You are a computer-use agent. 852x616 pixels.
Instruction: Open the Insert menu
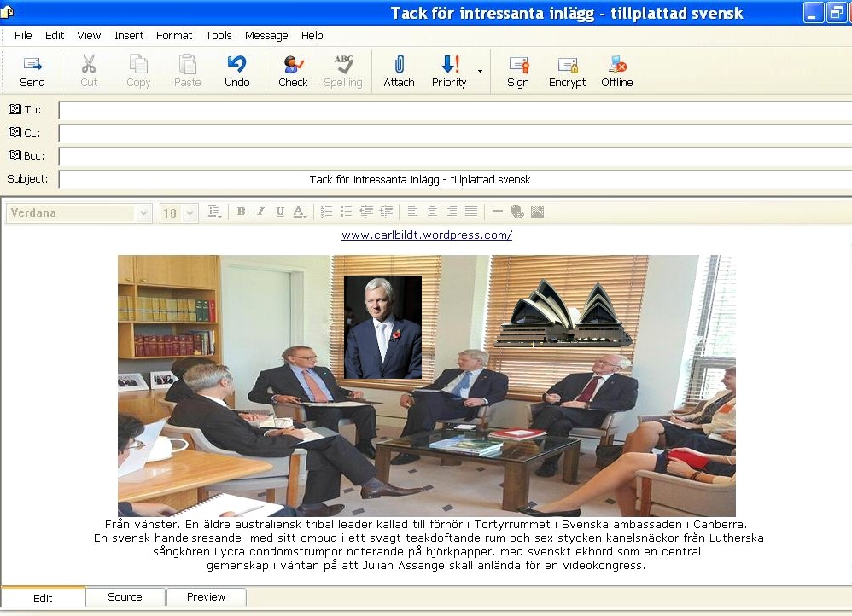click(129, 36)
